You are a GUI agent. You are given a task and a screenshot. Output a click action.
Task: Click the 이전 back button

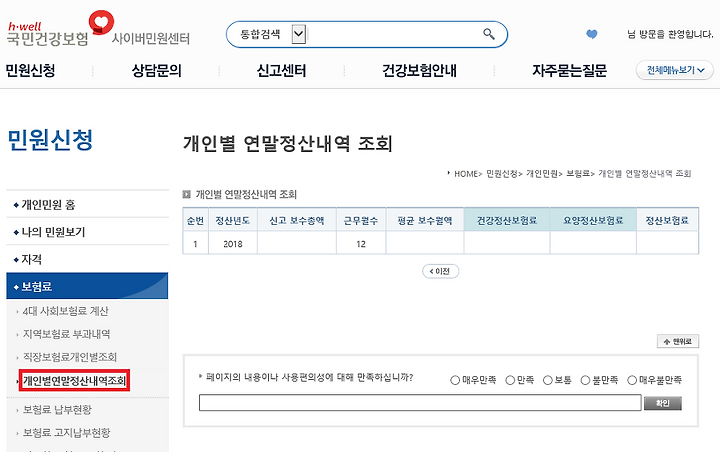click(440, 271)
